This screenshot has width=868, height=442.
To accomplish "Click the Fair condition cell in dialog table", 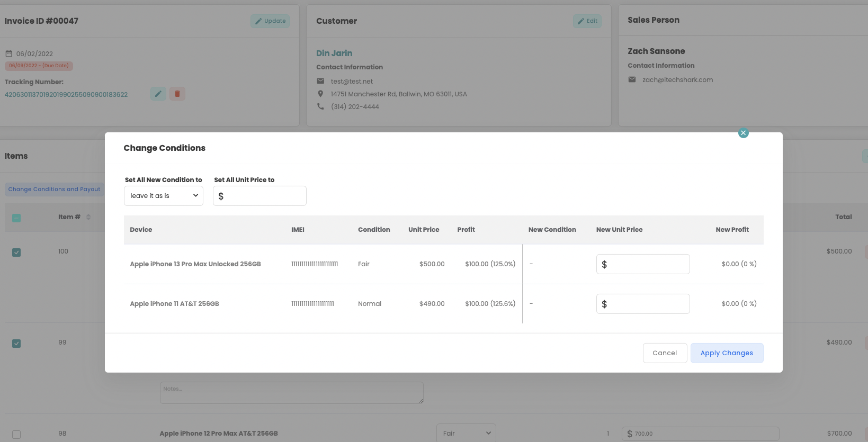I will coord(364,264).
